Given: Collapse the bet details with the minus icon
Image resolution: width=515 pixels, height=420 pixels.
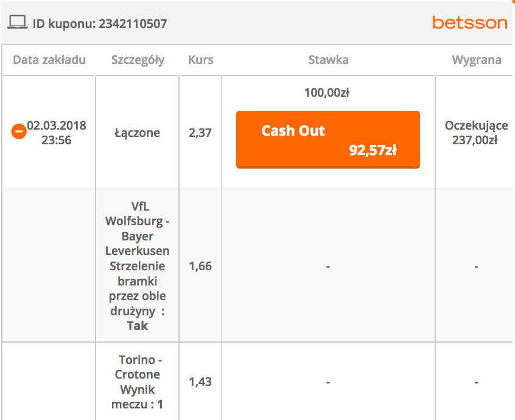Looking at the screenshot, I should point(19,131).
